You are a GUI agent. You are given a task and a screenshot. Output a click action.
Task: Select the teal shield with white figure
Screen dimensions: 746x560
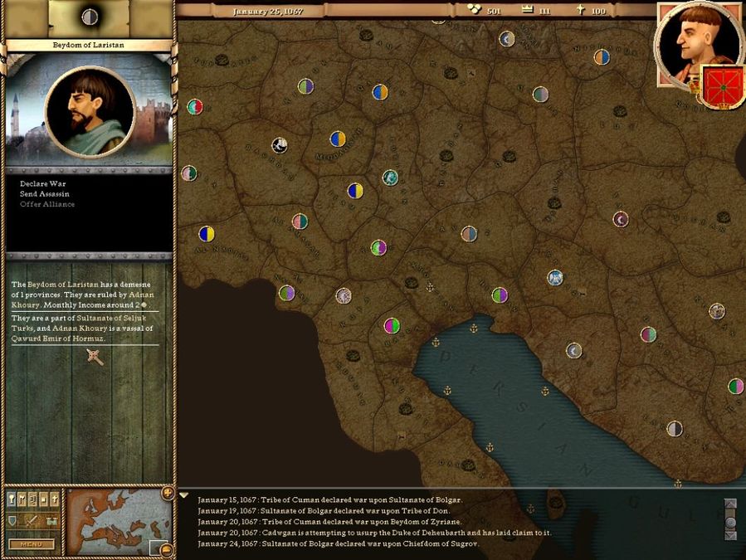[390, 178]
